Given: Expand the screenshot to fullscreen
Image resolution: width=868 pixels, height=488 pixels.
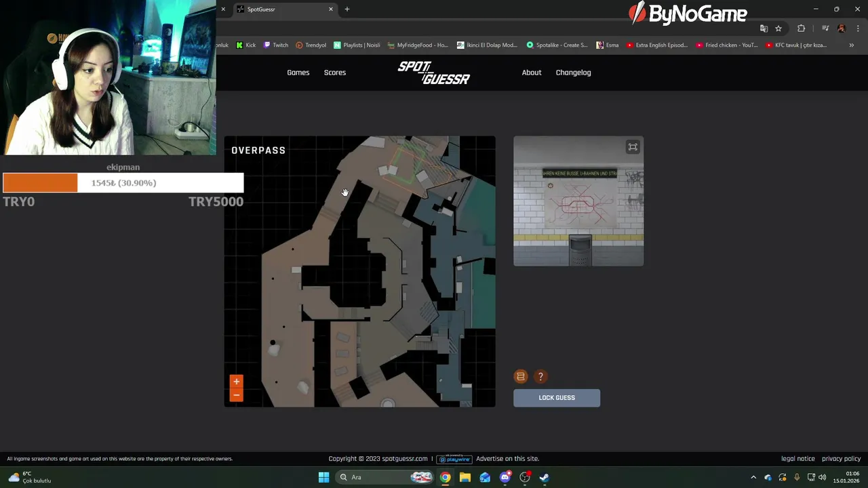Looking at the screenshot, I should point(633,147).
